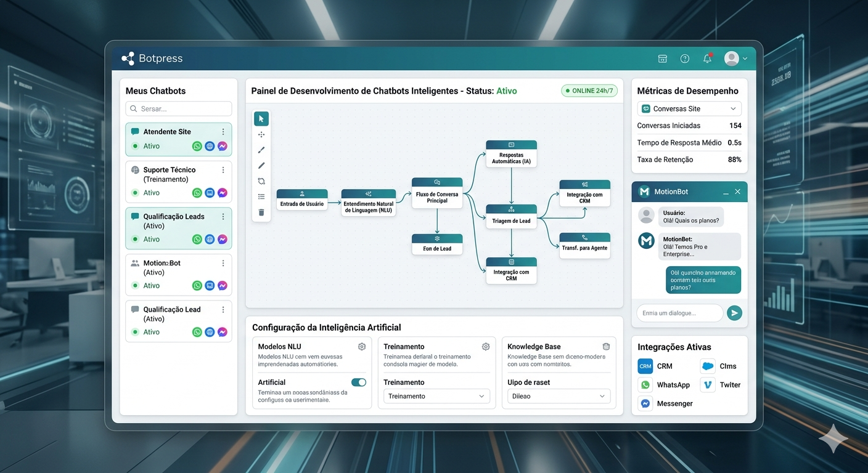Viewport: 868px width, 473px height.
Task: Select the trash delete tool in canvas toolbar
Action: point(261,212)
